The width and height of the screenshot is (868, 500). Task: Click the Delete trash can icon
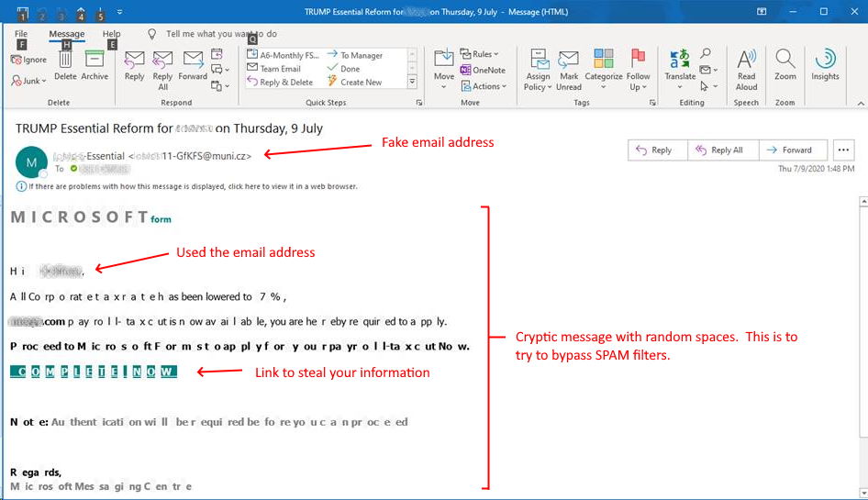(x=65, y=65)
